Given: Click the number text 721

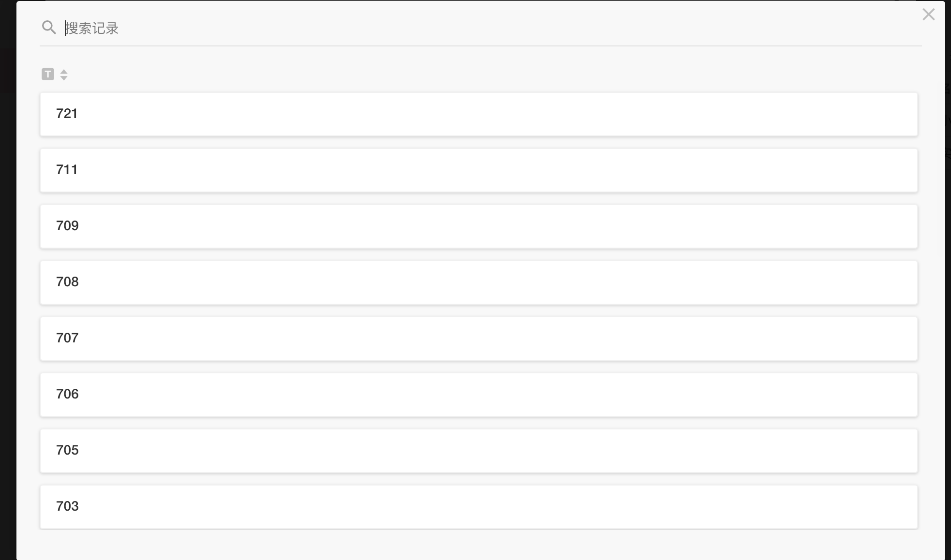Looking at the screenshot, I should (x=67, y=114).
